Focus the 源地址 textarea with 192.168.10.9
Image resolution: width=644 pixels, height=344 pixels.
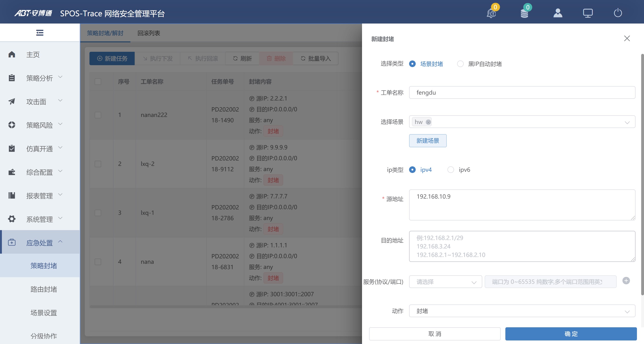tap(522, 205)
